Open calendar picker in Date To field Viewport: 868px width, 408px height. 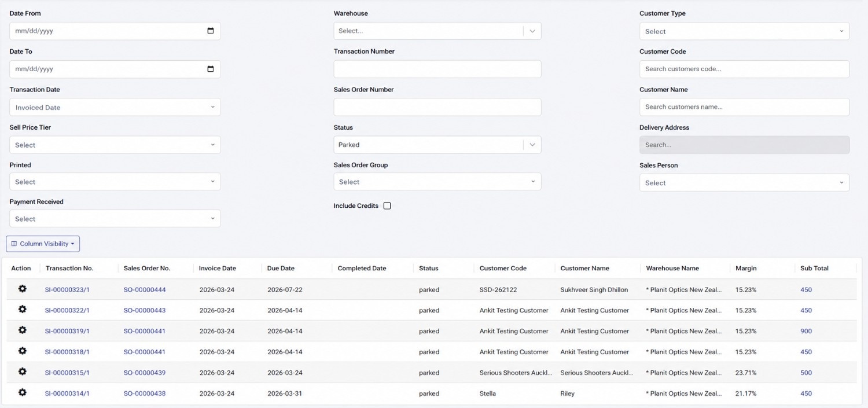(211, 69)
